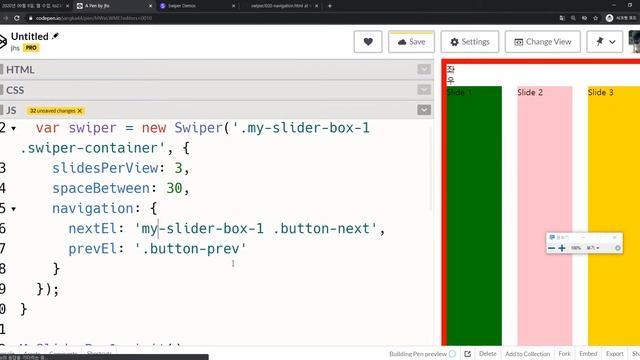The image size is (640, 360).
Task: Fold the var swiper code block arrow
Action: (x=13, y=129)
